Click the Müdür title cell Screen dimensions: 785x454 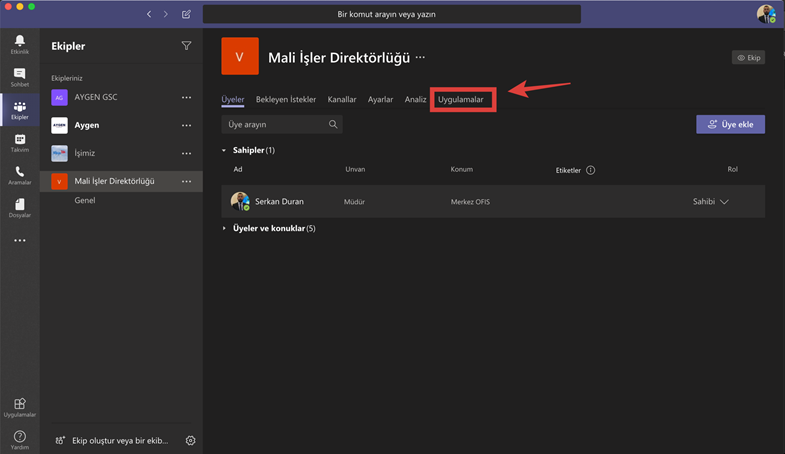point(354,202)
